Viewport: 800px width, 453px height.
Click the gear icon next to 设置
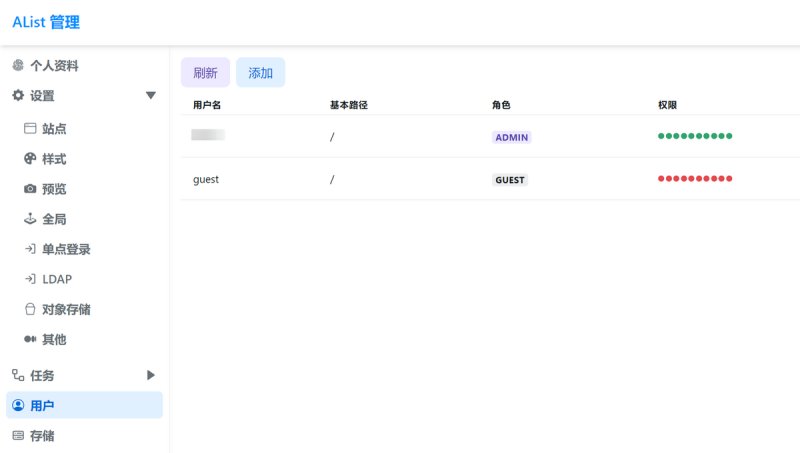18,95
